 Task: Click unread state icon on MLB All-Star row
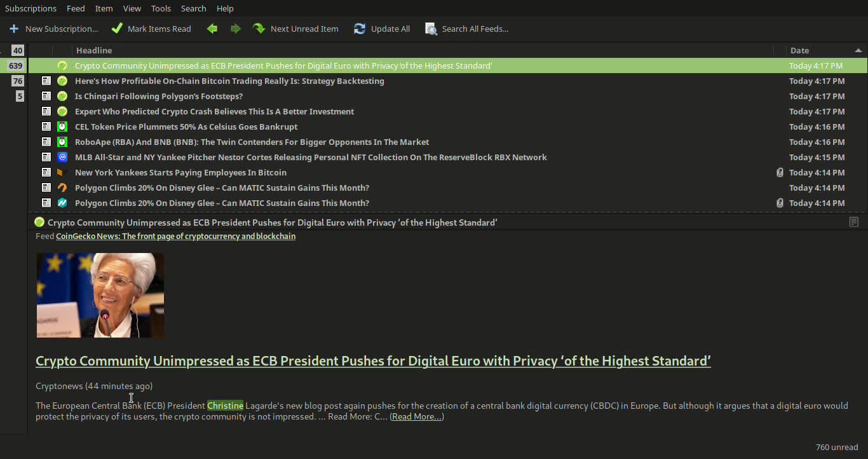(46, 157)
